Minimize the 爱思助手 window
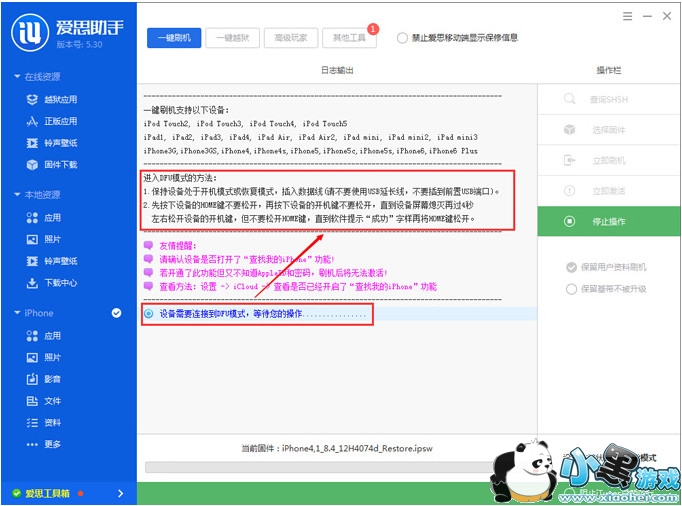 pyautogui.click(x=647, y=16)
